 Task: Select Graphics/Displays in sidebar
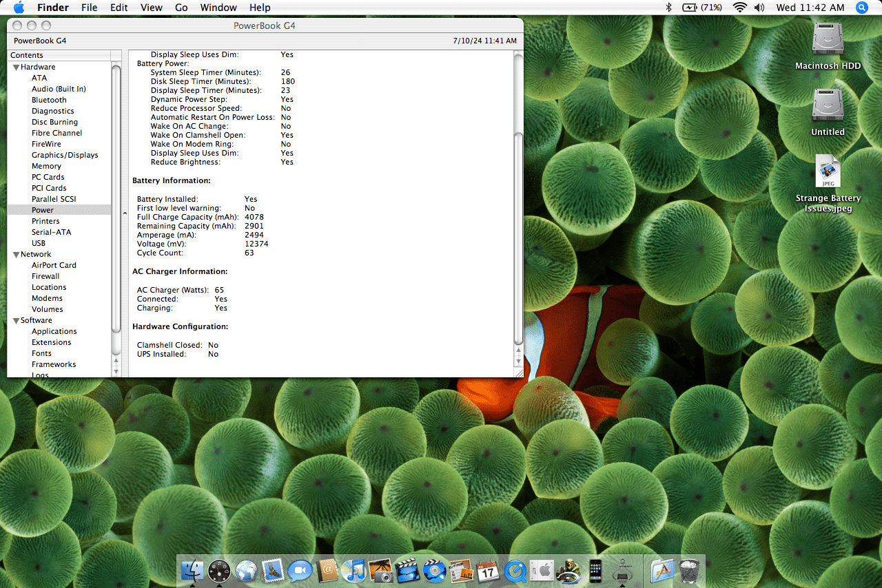65,155
